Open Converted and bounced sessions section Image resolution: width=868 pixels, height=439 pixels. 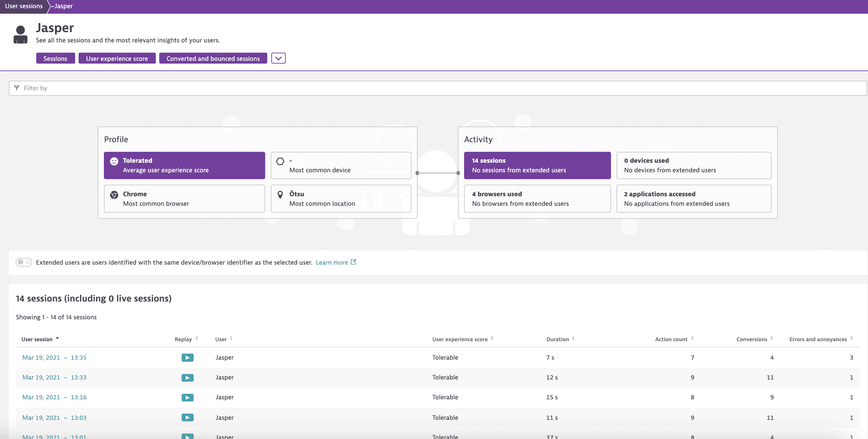click(213, 58)
